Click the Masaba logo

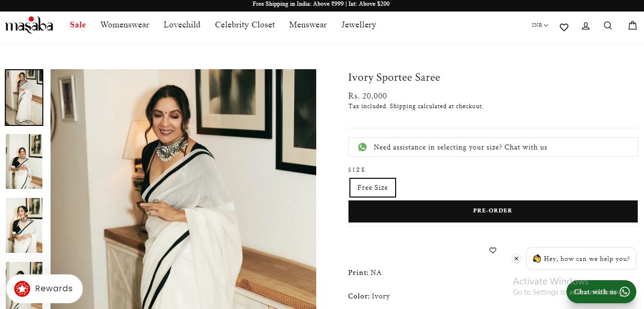29,25
